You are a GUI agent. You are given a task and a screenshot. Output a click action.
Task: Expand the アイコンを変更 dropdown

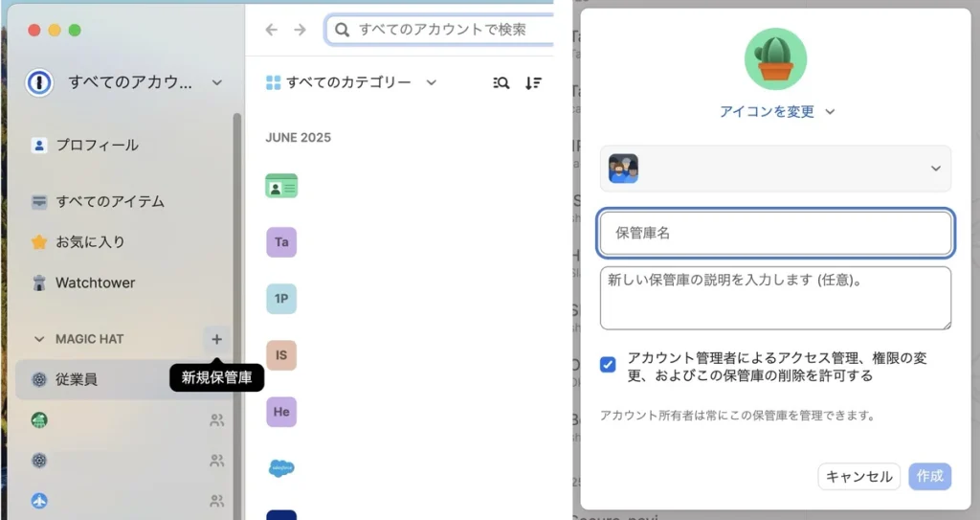[776, 112]
